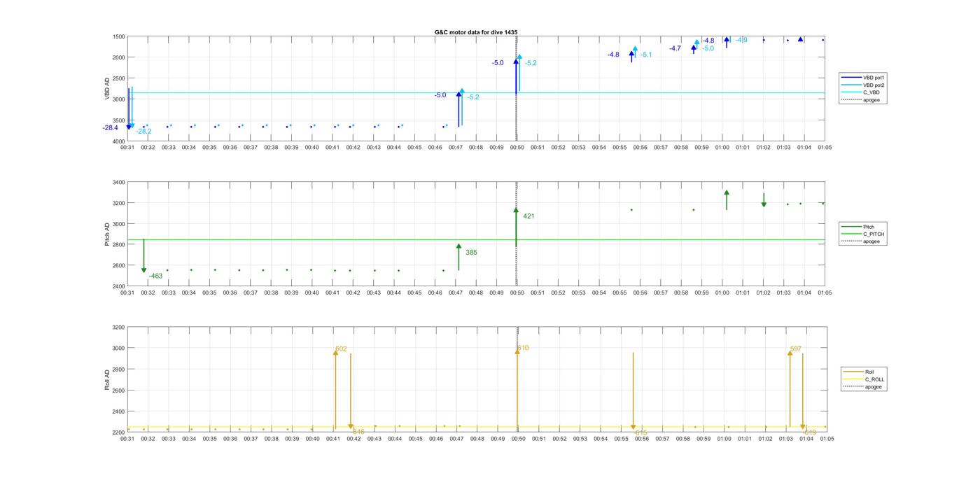Image resolution: width=980 pixels, height=485 pixels.
Task: Click the '-28.2' VBD data label
Action: pos(143,132)
